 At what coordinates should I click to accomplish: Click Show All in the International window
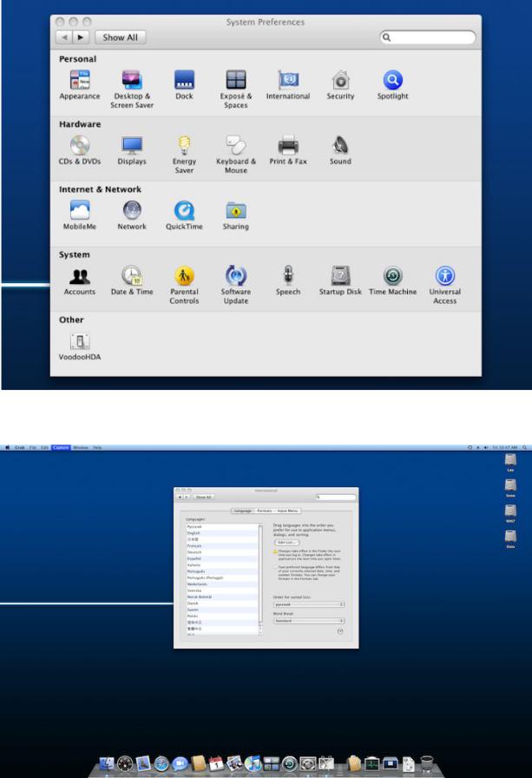pyautogui.click(x=203, y=497)
